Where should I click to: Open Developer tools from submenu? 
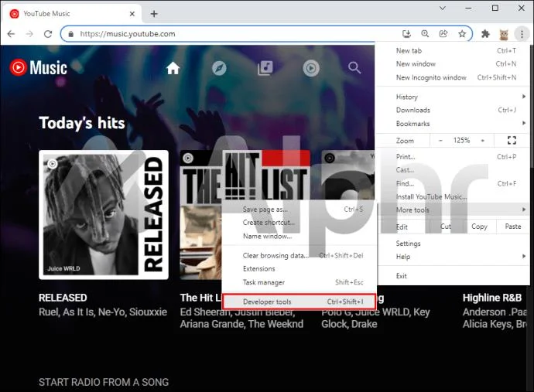coord(299,302)
